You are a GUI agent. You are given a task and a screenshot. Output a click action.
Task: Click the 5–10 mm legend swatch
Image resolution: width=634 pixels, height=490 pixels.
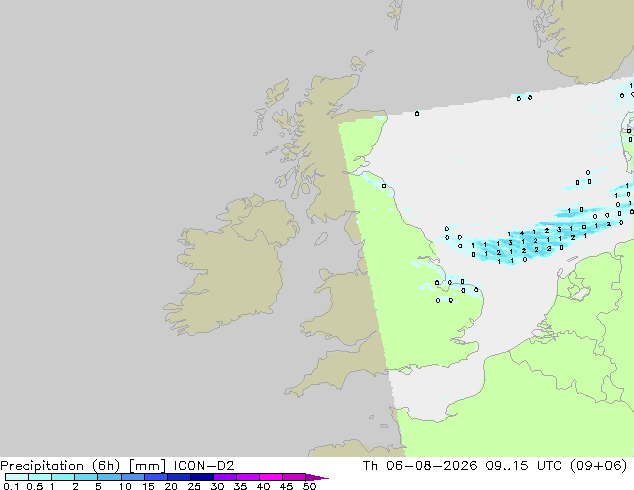pyautogui.click(x=109, y=477)
